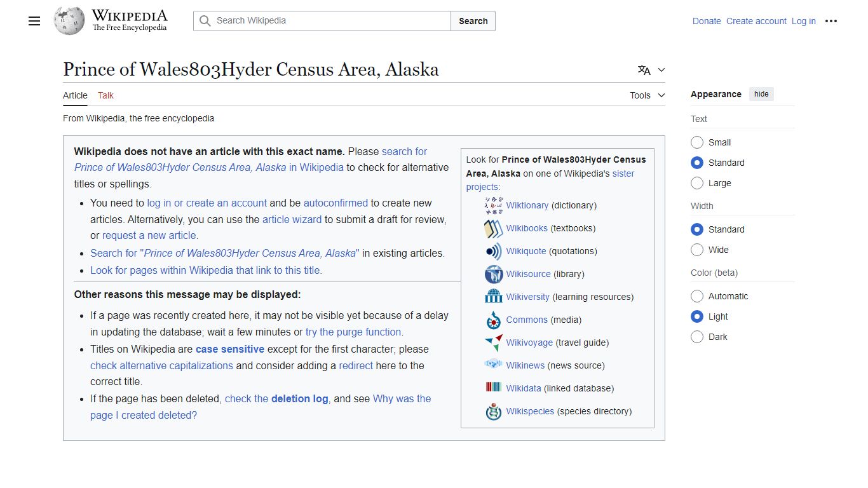Open Wikispecies species directory link
This screenshot has width=868, height=488.
[x=530, y=411]
